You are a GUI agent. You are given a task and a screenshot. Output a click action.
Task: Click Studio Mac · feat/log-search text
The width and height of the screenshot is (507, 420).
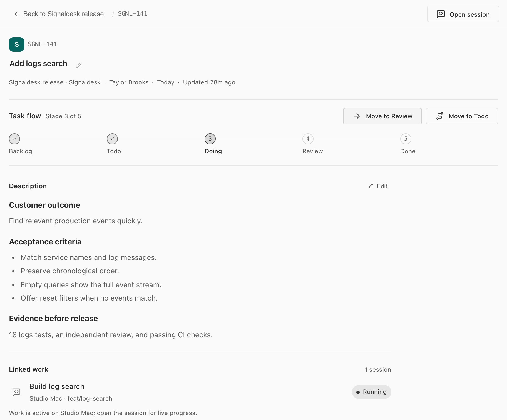tap(71, 399)
